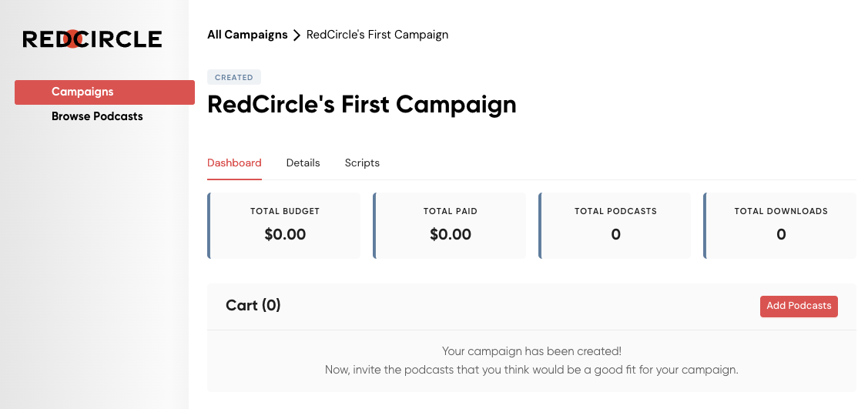
Task: Select the Total Downloads card
Action: (780, 226)
